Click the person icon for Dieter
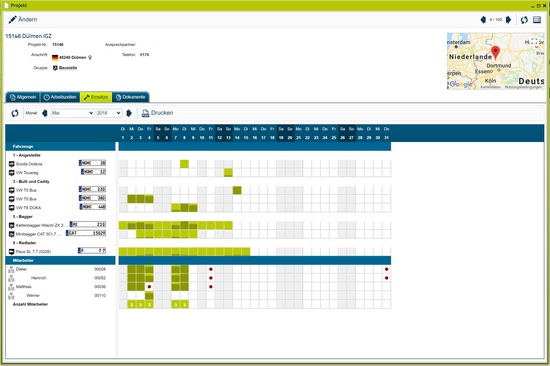Screen dimensions: 550x366 pyautogui.click(x=11, y=269)
